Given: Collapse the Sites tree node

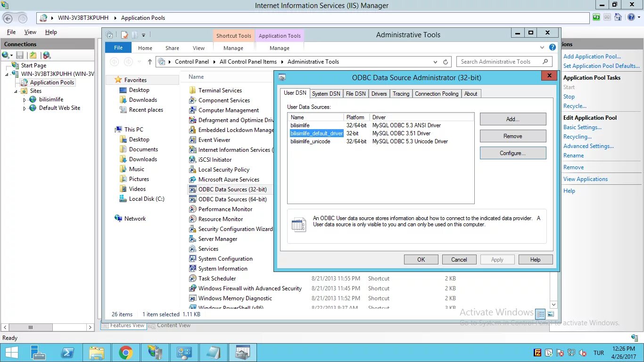Looking at the screenshot, I should pos(16,91).
